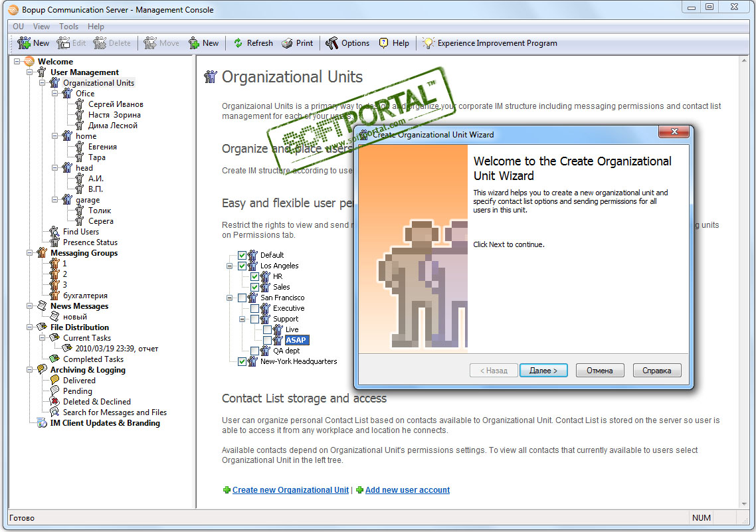The width and height of the screenshot is (756, 532).
Task: Click the Messaging Groups icon
Action: coord(43,253)
